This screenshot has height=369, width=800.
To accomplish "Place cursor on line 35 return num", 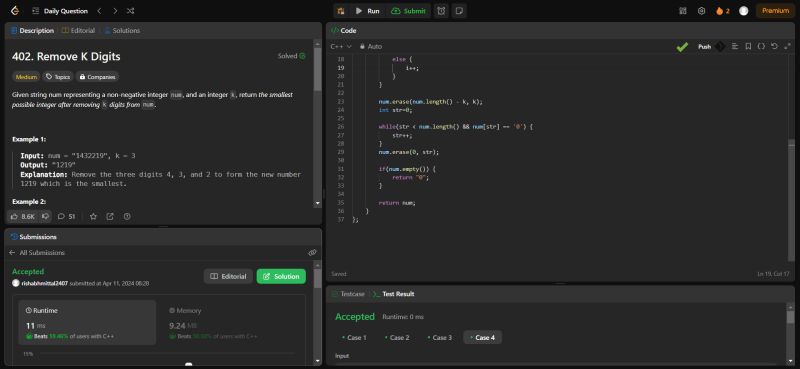I will [x=397, y=203].
